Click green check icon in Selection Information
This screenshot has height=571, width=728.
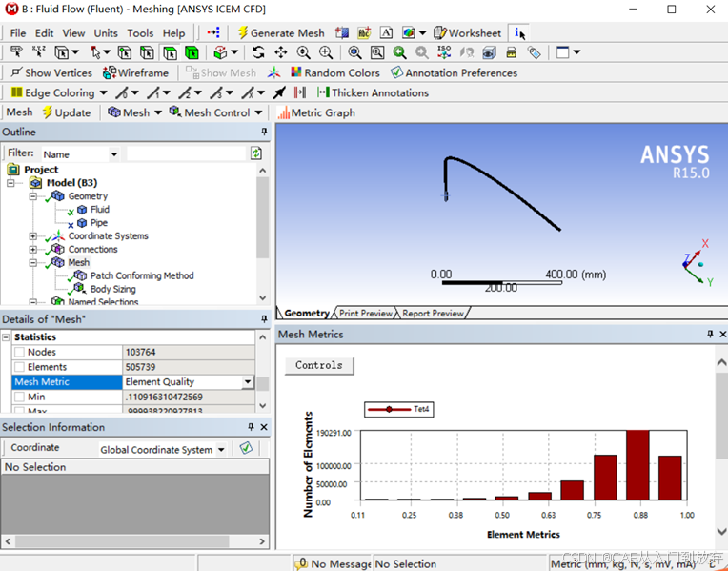click(x=246, y=448)
